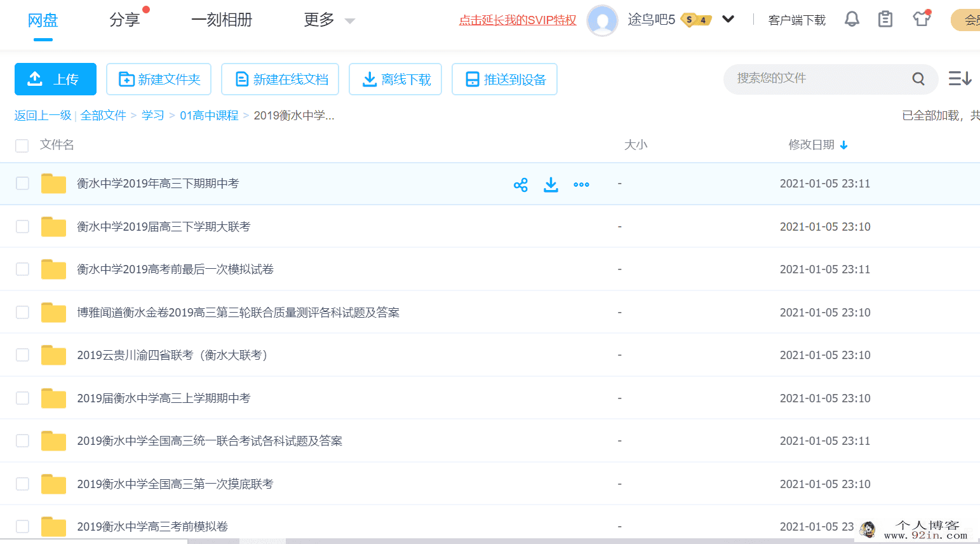This screenshot has width=980, height=544.
Task: Toggle the sort/list view icon
Action: (x=960, y=79)
